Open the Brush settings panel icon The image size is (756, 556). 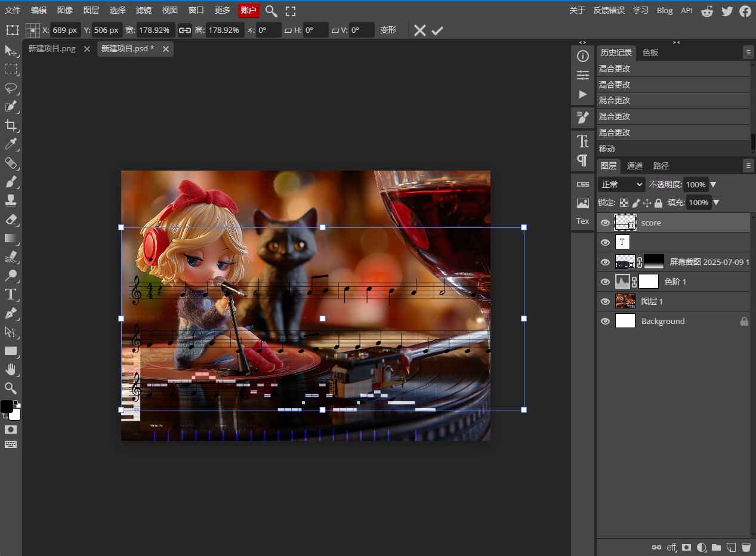(x=583, y=118)
